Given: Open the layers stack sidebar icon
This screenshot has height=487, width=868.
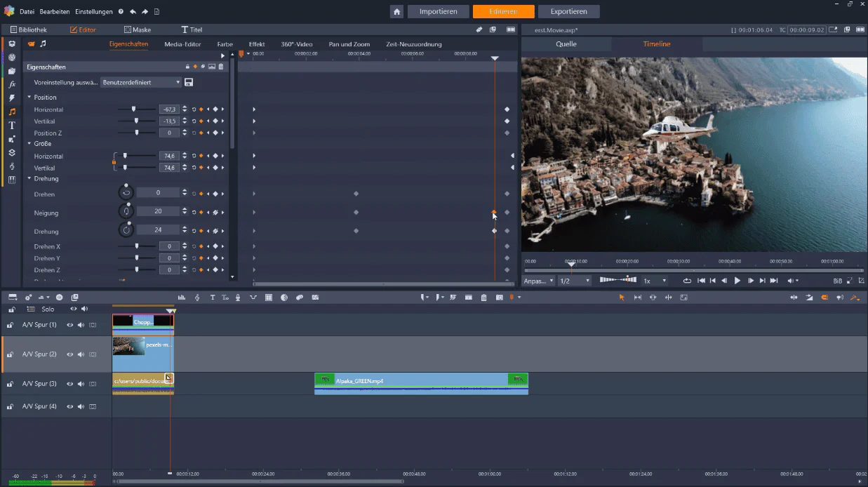Looking at the screenshot, I should [12, 152].
